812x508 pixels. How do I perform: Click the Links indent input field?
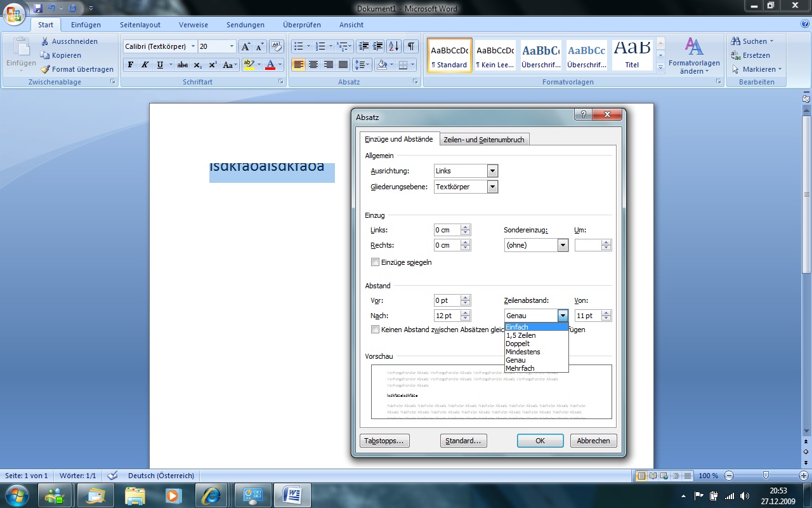(447, 230)
